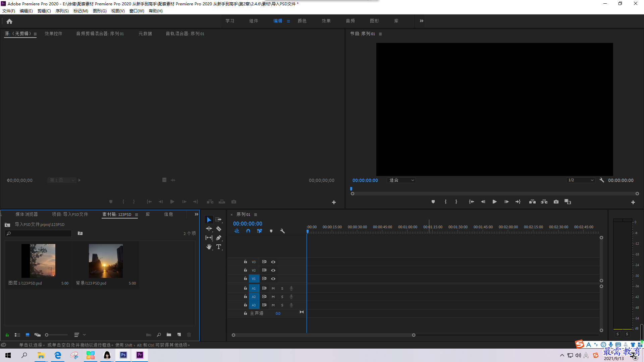Solo audio track A2
This screenshot has width=644, height=362.
tap(282, 297)
